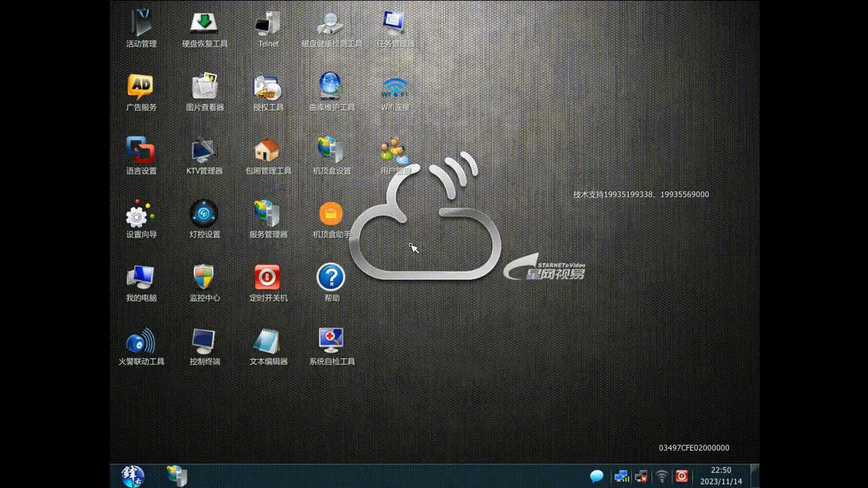Launch 硬盘恢复工具 disk recovery tool
Viewport: 868px width, 488px height.
204,24
